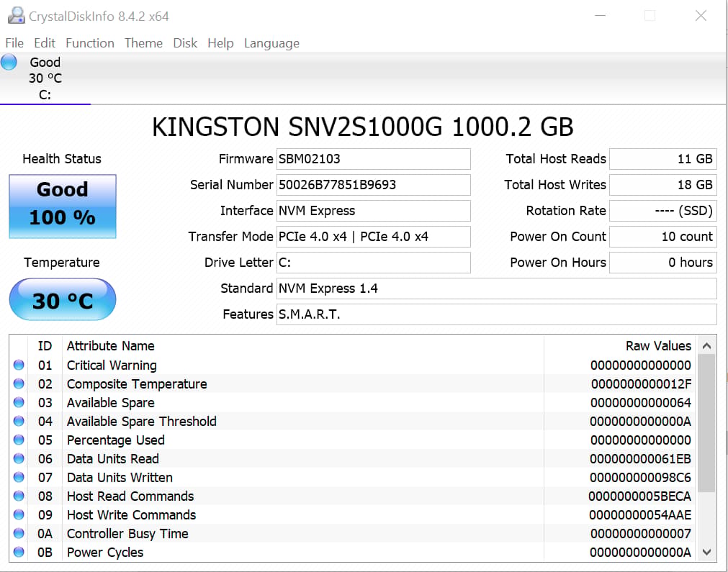
Task: Click the Transfer Mode field PCIe 4.0 x4
Action: [x=373, y=237]
